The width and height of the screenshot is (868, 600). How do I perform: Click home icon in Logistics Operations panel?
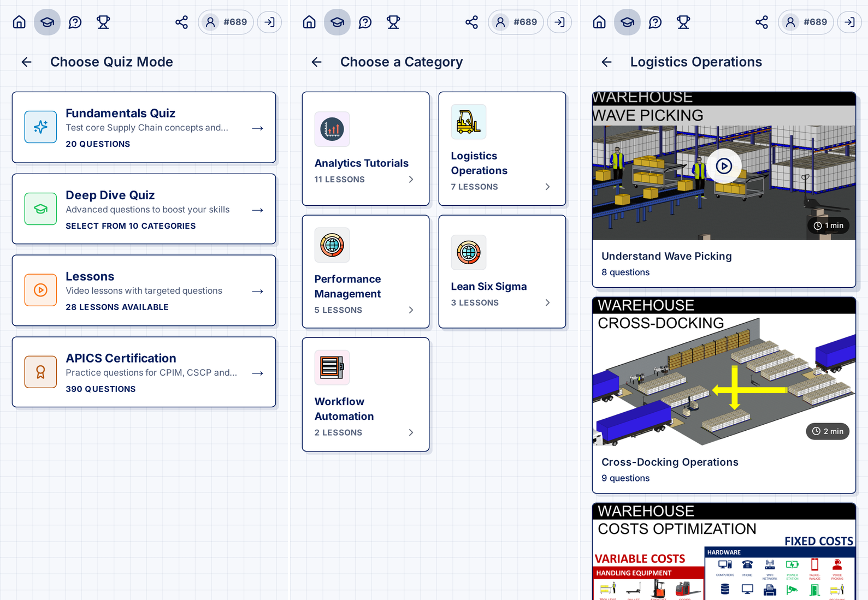(x=599, y=22)
